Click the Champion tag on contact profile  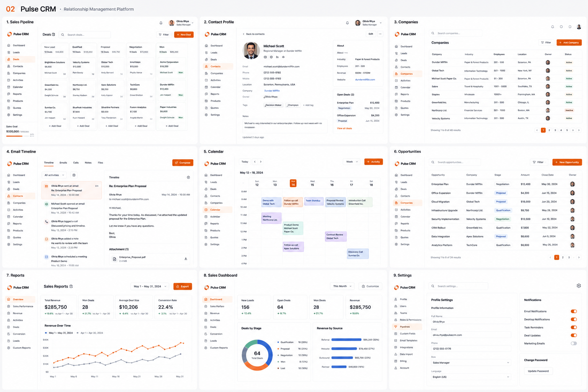point(292,105)
